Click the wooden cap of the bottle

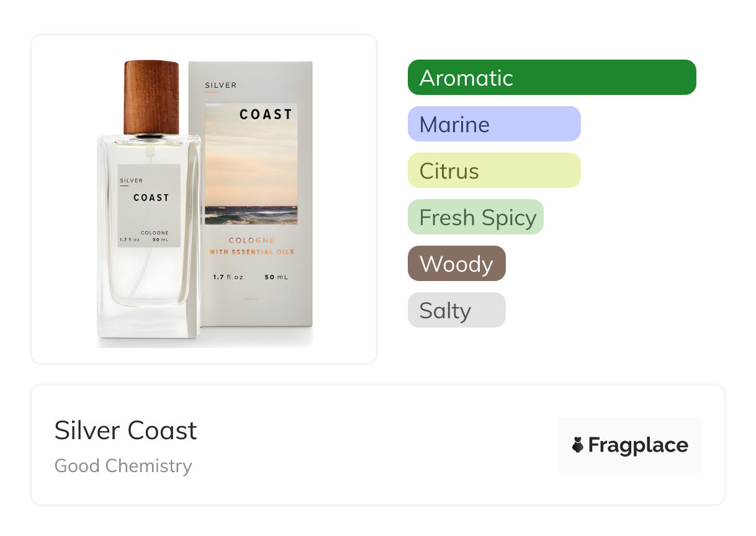coord(151,97)
